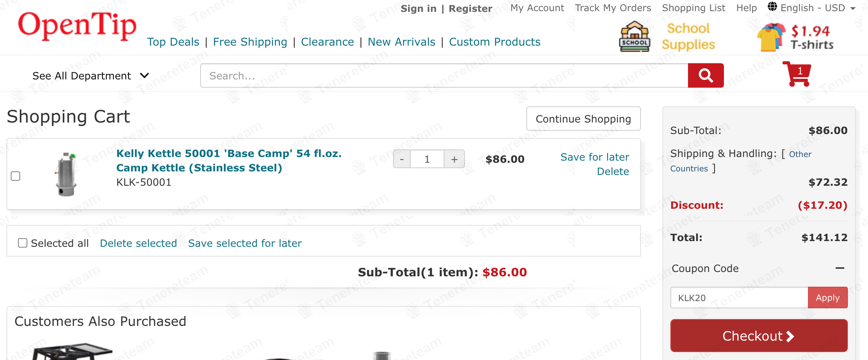This screenshot has height=360, width=868.
Task: Open the shopping cart icon
Action: click(x=798, y=74)
